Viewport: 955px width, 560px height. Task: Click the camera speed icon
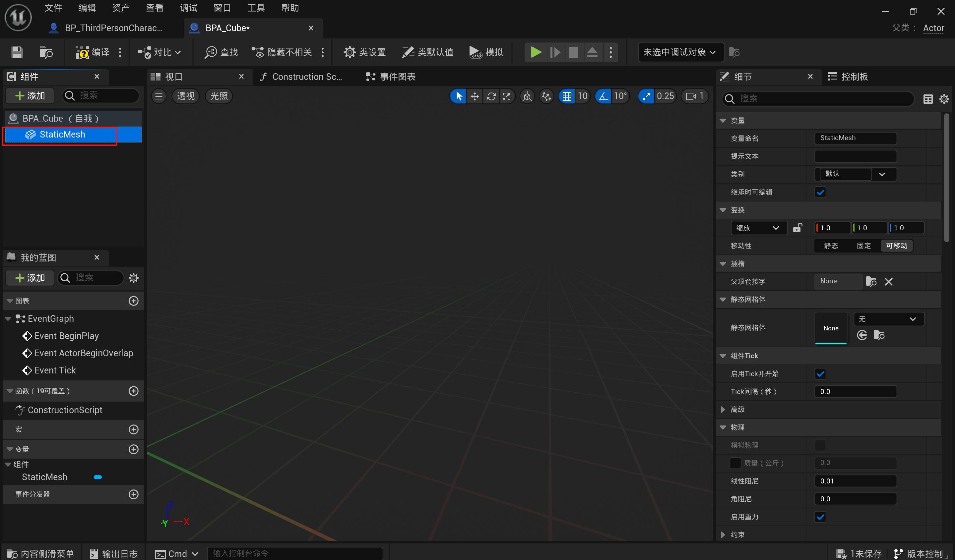point(691,96)
